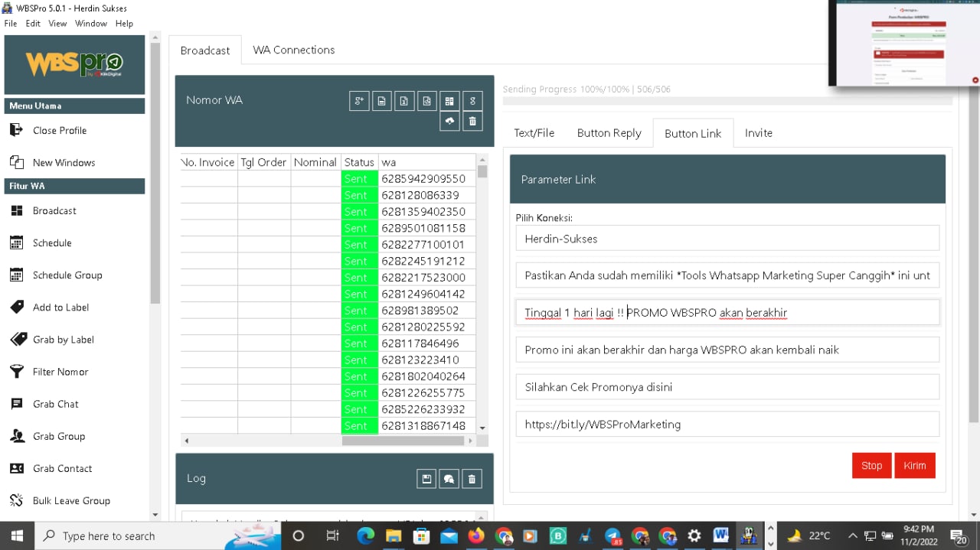Click the 'Tinggal 1 hari lagi' text field
This screenshot has height=550, width=980.
(727, 312)
